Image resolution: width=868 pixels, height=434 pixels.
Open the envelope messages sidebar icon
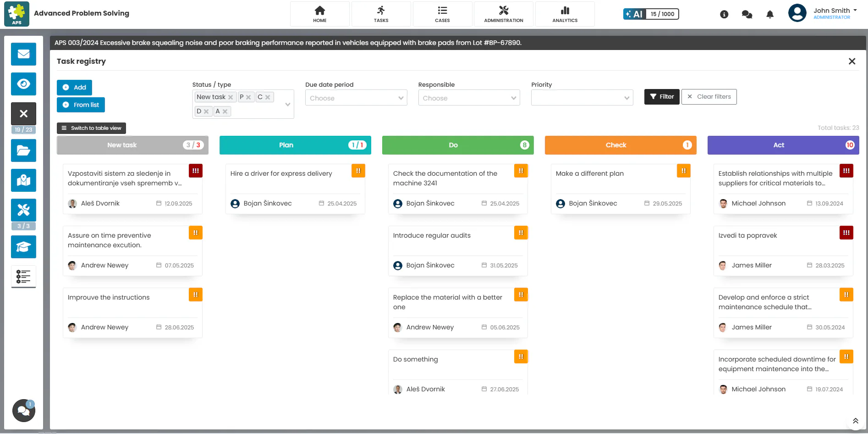(23, 54)
